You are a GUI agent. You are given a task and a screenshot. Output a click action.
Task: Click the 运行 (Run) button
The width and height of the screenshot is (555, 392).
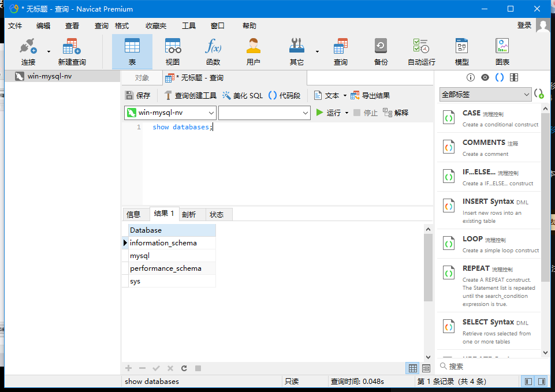coord(329,113)
